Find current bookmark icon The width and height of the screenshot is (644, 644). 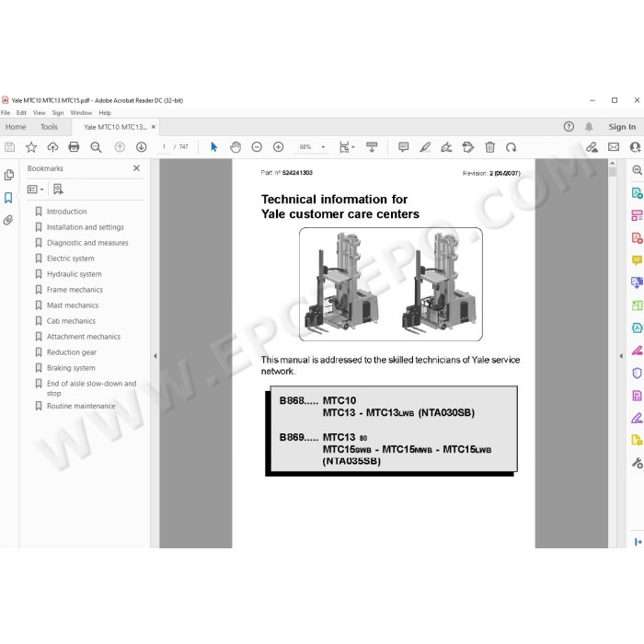click(x=58, y=189)
